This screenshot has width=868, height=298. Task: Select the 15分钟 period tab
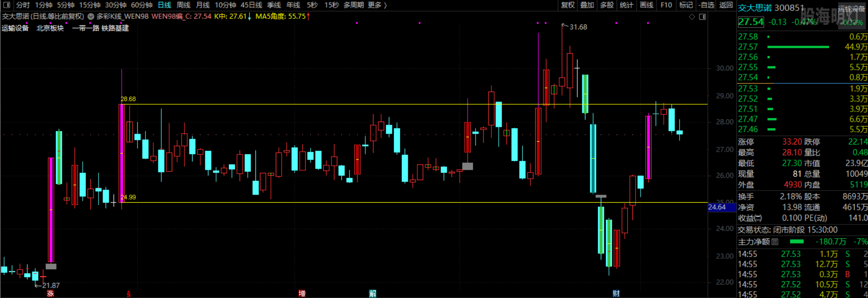pos(90,5)
